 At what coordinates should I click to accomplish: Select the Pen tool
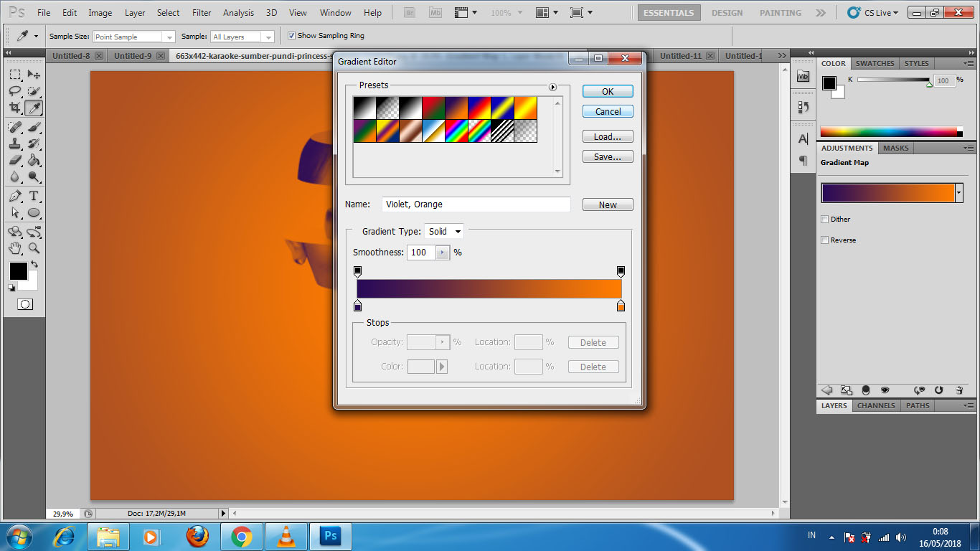(15, 196)
